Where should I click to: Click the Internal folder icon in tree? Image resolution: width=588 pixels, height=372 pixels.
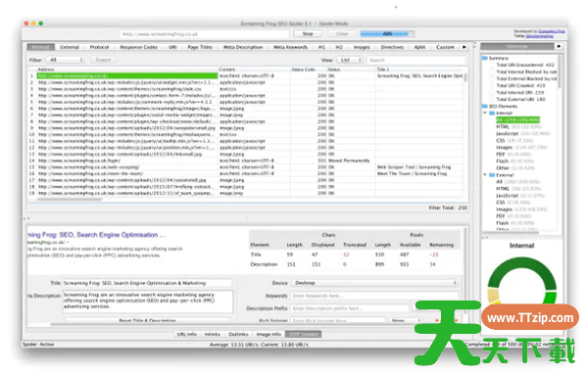click(x=492, y=114)
